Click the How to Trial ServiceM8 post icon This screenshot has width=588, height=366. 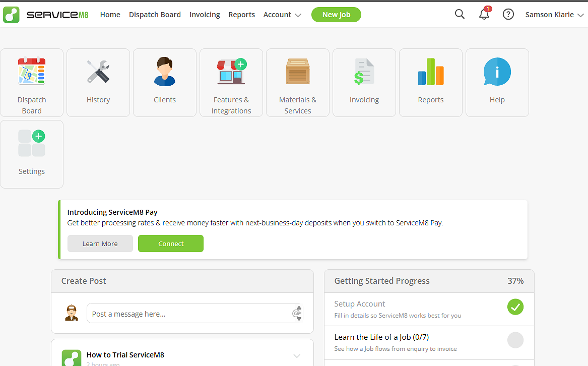[x=72, y=358]
